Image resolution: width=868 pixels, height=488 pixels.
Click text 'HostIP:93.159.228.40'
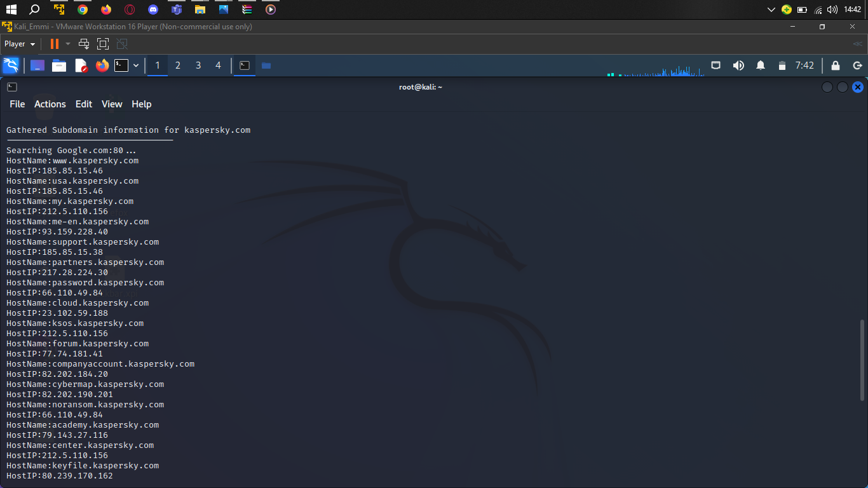click(x=57, y=232)
